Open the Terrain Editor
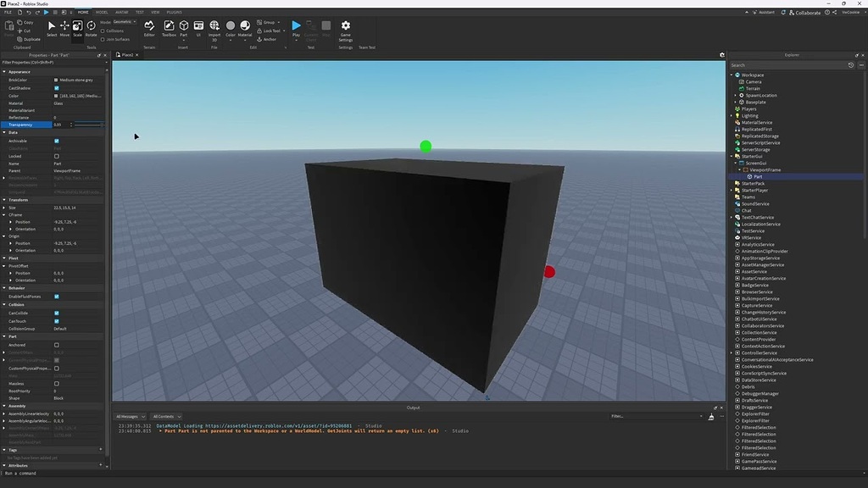The width and height of the screenshot is (868, 488). [149, 28]
